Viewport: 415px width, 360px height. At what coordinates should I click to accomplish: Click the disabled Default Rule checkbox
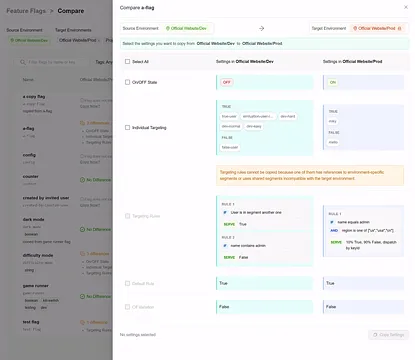[127, 283]
